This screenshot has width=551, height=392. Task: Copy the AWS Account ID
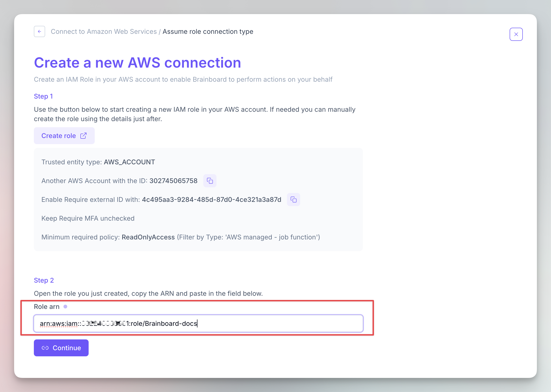pyautogui.click(x=210, y=181)
